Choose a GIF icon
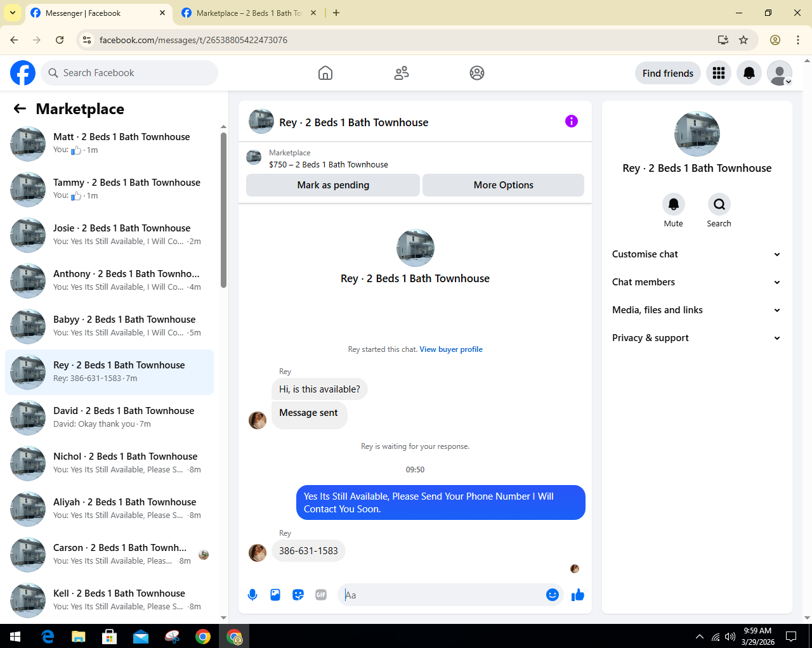This screenshot has width=812, height=648. point(321,595)
